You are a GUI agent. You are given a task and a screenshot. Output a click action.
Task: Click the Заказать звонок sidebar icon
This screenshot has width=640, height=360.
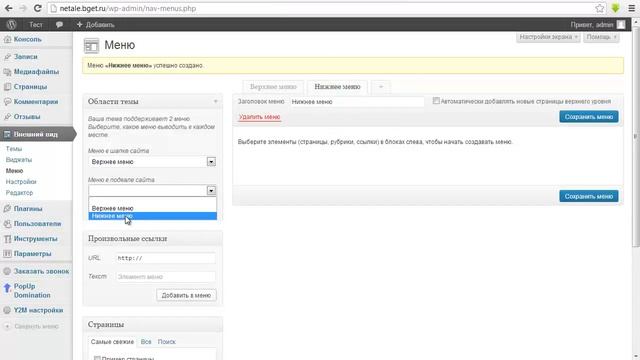(7, 271)
